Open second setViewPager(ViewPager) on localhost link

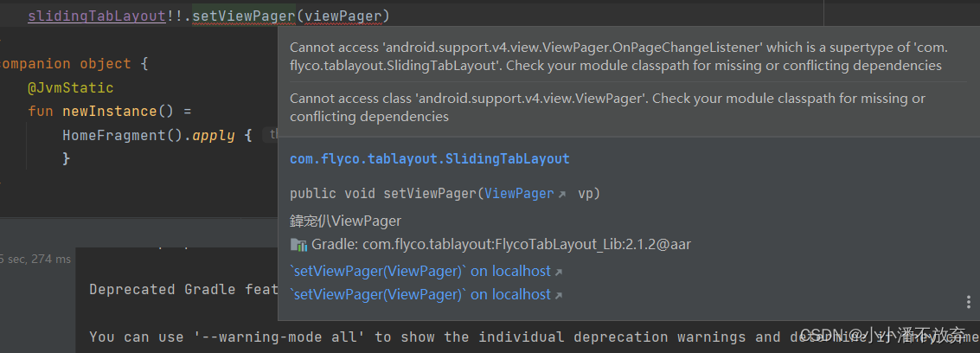(x=420, y=294)
